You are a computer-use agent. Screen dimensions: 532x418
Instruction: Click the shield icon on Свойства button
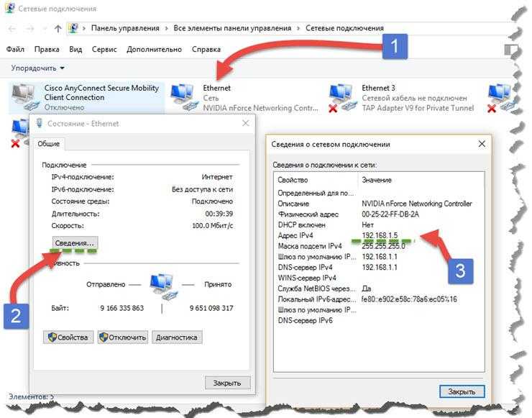point(52,337)
